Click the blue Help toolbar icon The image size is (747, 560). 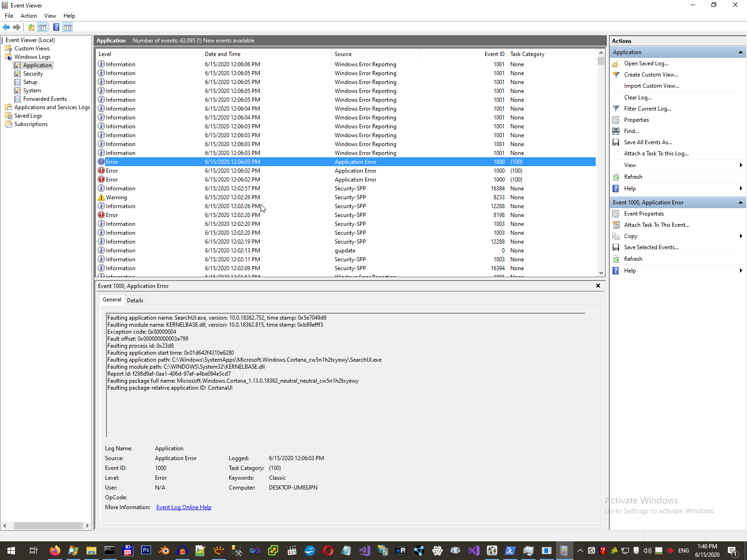pyautogui.click(x=56, y=27)
